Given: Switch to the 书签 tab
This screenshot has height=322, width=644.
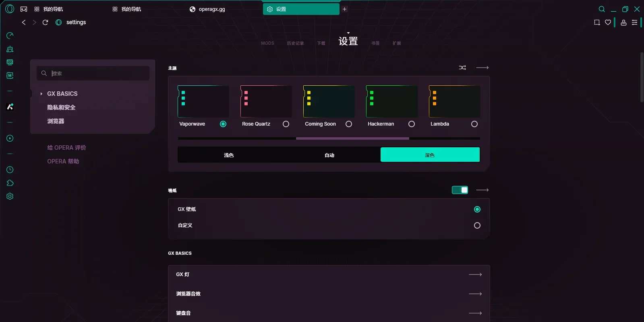Looking at the screenshot, I should click(375, 43).
